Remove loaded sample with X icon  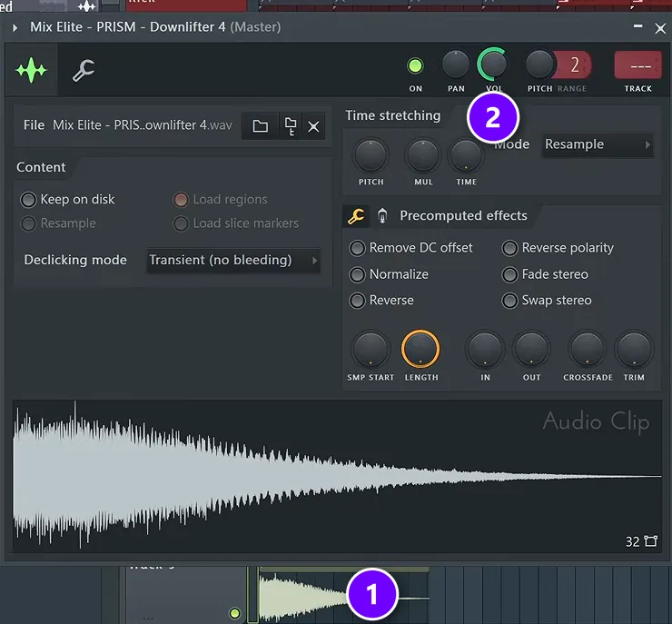click(x=313, y=126)
